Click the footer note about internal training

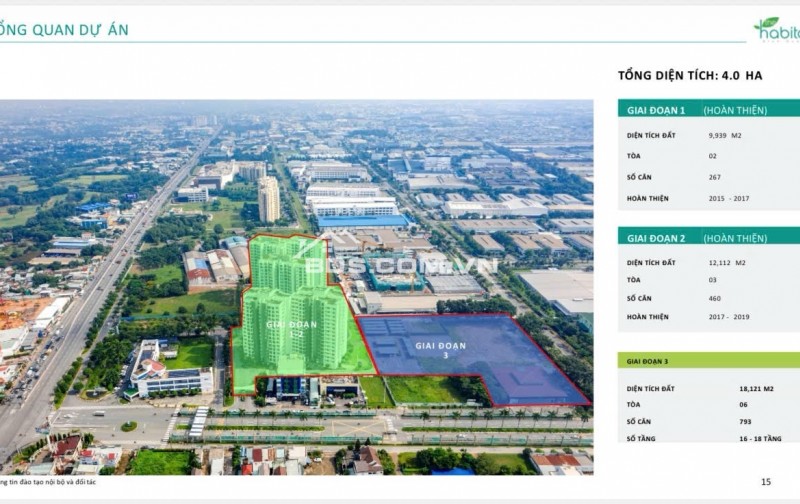(48, 482)
